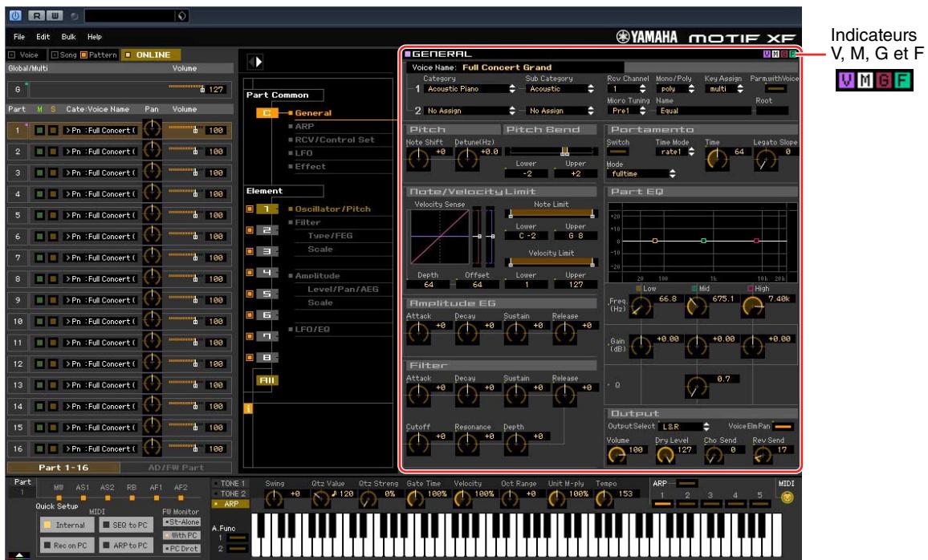Toggle the ARP switch at bottom right
The image size is (928, 560).
[686, 483]
